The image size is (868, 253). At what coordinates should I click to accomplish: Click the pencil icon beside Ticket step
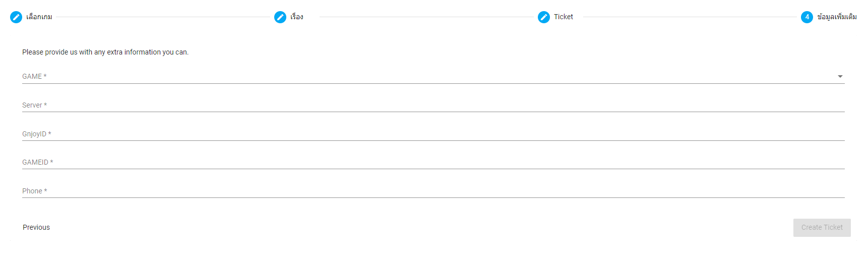[x=544, y=17]
